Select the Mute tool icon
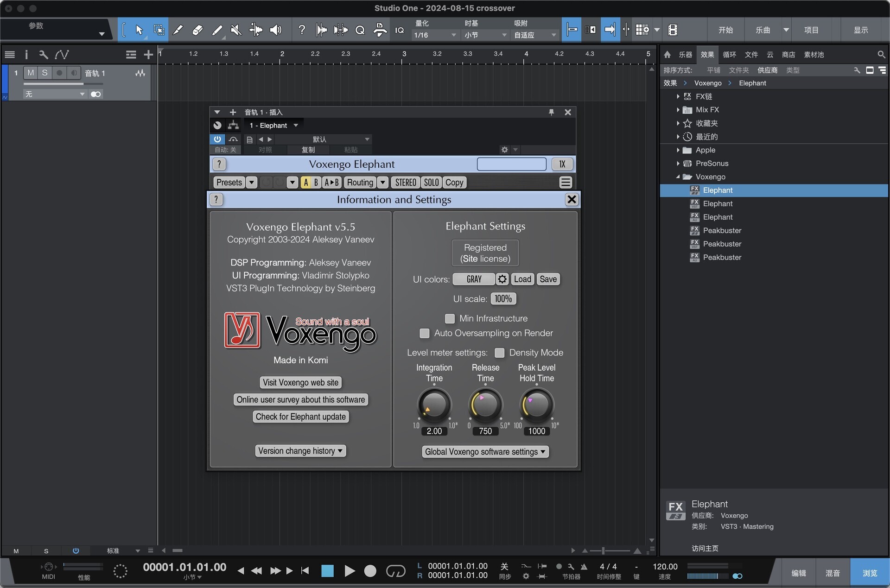The height and width of the screenshot is (588, 890). click(x=236, y=30)
